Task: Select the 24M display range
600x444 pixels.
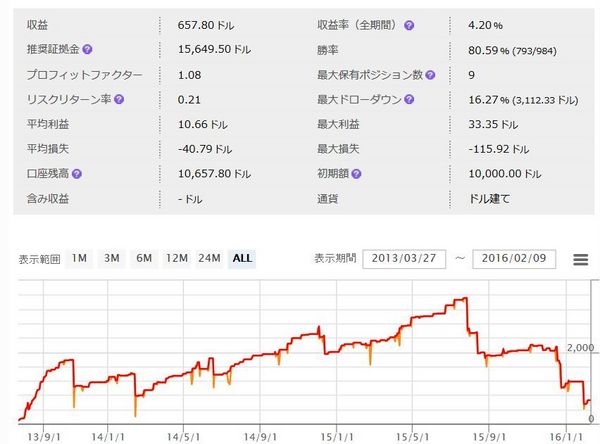Action: pos(209,258)
